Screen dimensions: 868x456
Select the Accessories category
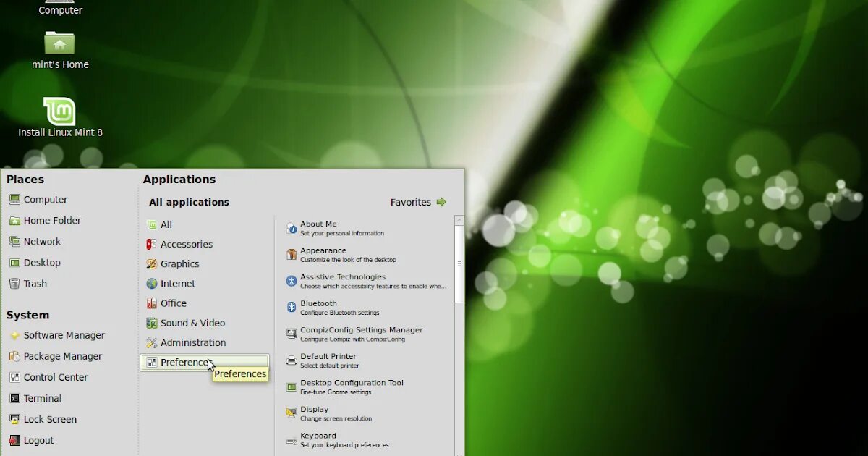(205, 244)
